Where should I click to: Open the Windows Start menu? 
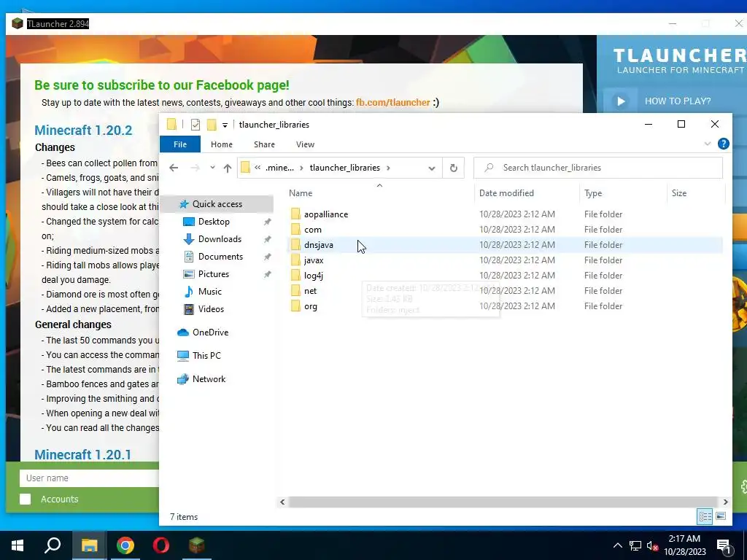point(18,545)
